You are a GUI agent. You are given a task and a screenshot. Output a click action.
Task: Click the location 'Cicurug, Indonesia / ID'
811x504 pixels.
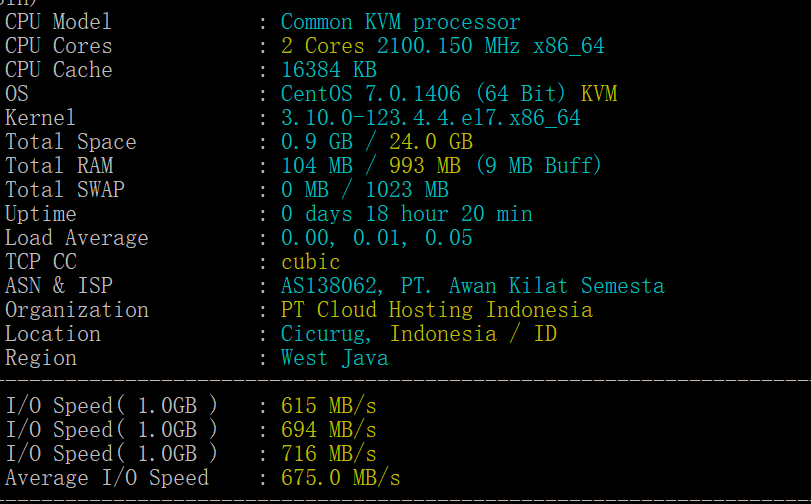(x=418, y=334)
